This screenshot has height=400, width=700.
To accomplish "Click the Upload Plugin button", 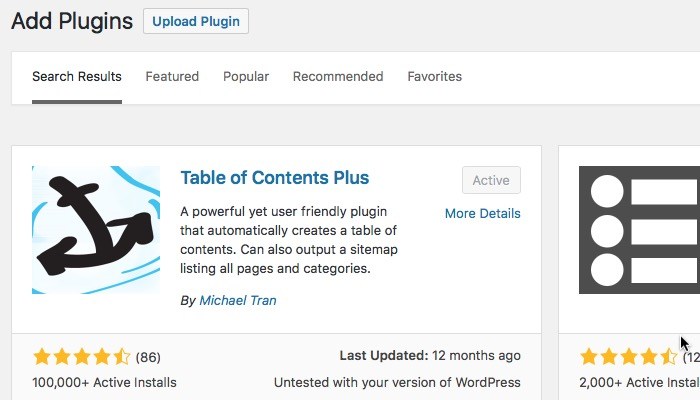I will pyautogui.click(x=196, y=21).
